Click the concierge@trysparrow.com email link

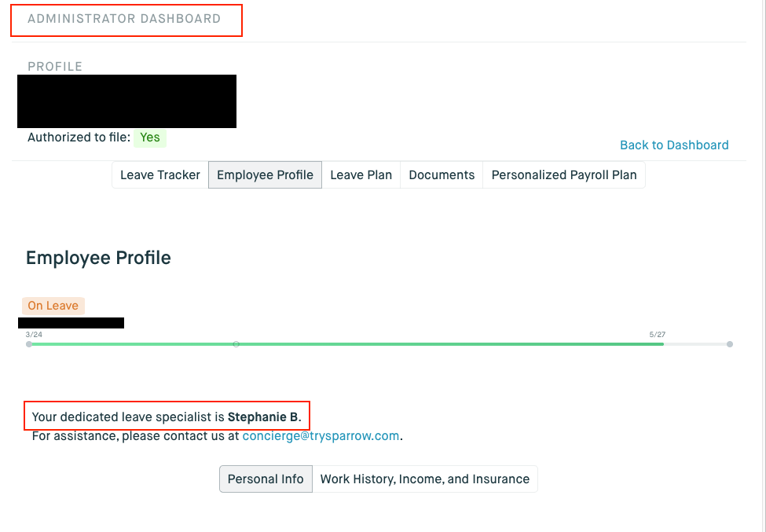pyautogui.click(x=321, y=435)
